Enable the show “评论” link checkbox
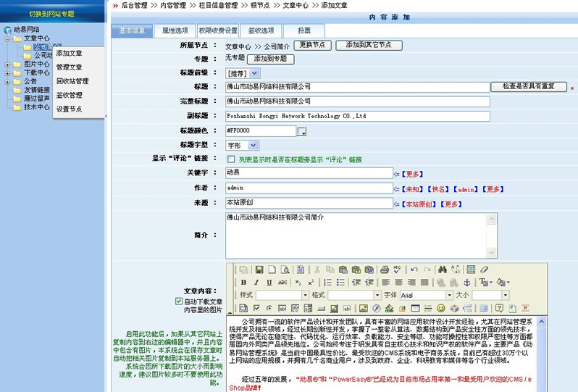Image resolution: width=578 pixels, height=392 pixels. coord(231,159)
